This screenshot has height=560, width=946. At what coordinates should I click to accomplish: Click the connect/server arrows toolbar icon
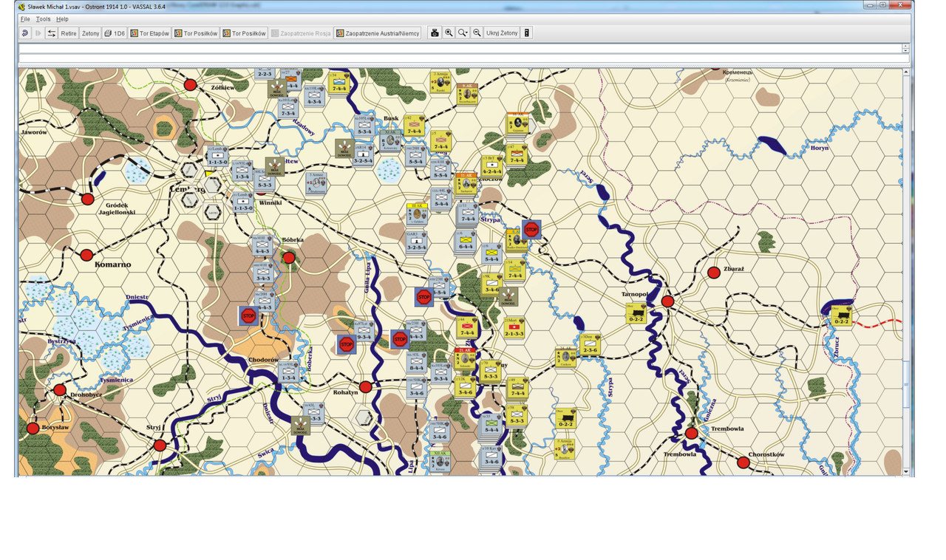tap(51, 33)
